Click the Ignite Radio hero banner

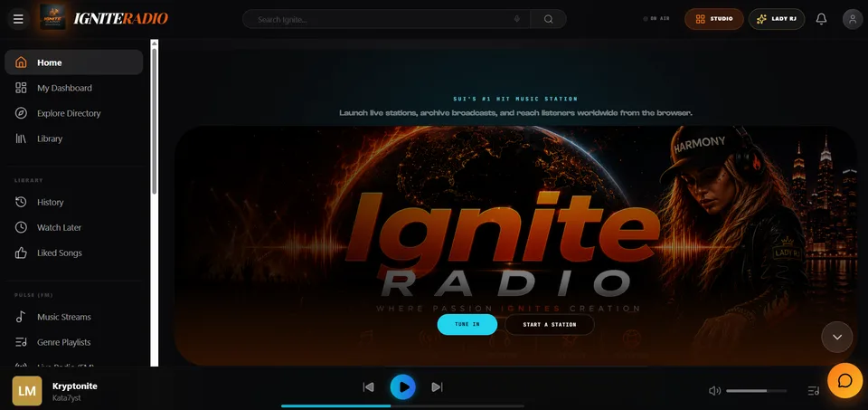[x=515, y=245]
